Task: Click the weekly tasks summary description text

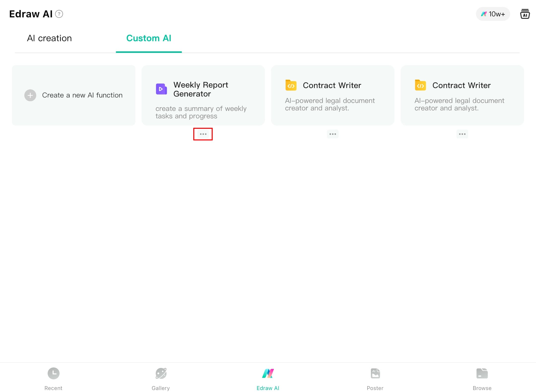Action: click(201, 112)
